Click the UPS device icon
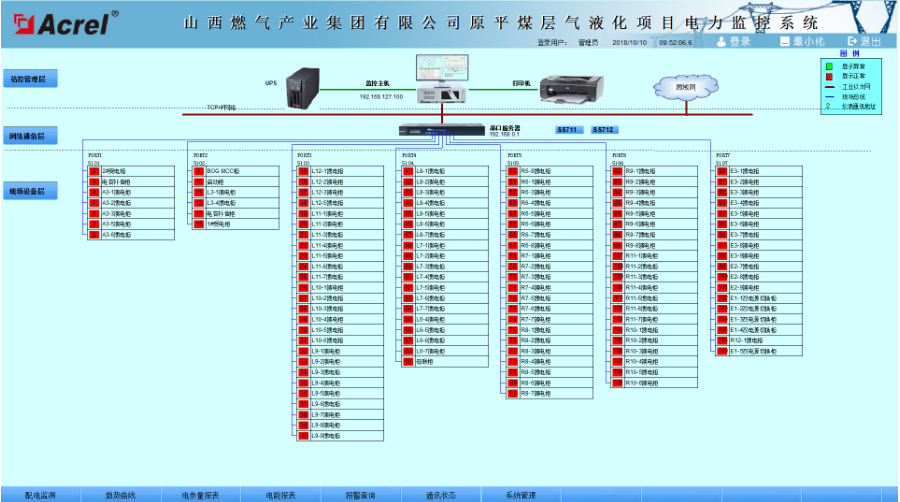 [303, 88]
